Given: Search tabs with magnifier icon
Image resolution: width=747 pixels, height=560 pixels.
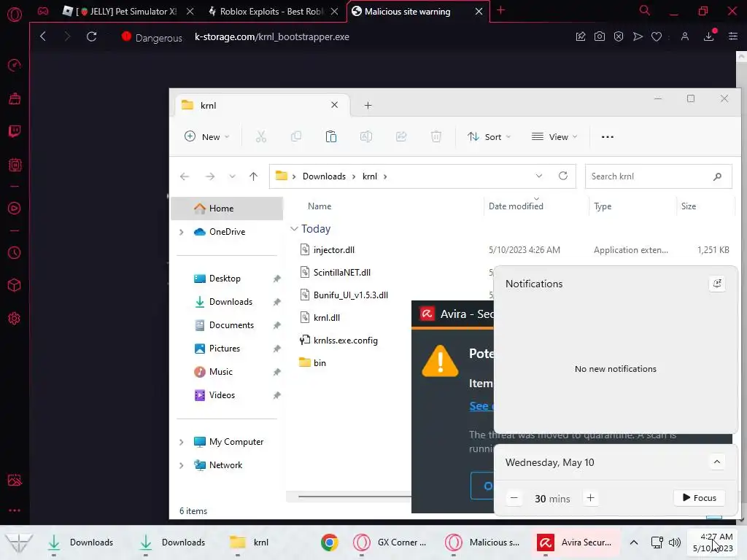Looking at the screenshot, I should point(645,11).
